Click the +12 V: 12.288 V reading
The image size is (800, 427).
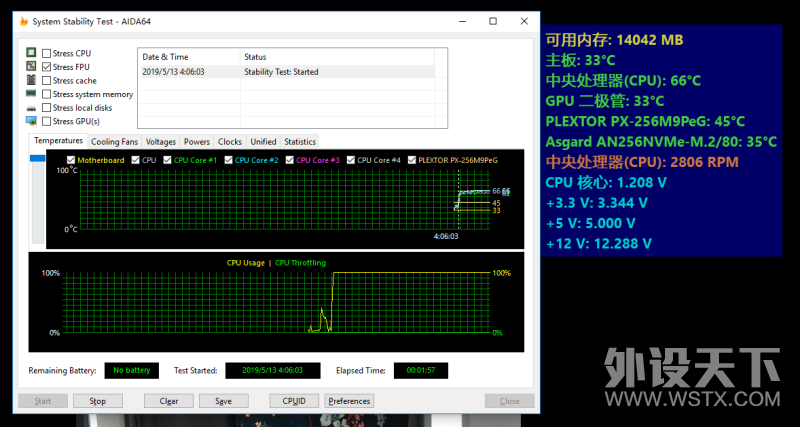[598, 244]
